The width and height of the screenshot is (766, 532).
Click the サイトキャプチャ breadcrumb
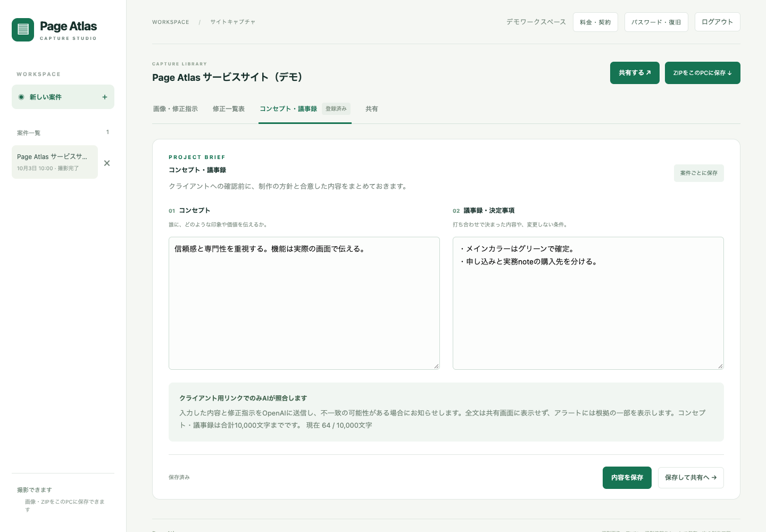(233, 22)
